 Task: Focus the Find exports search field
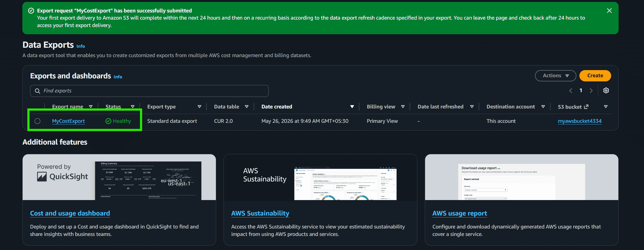click(x=149, y=91)
